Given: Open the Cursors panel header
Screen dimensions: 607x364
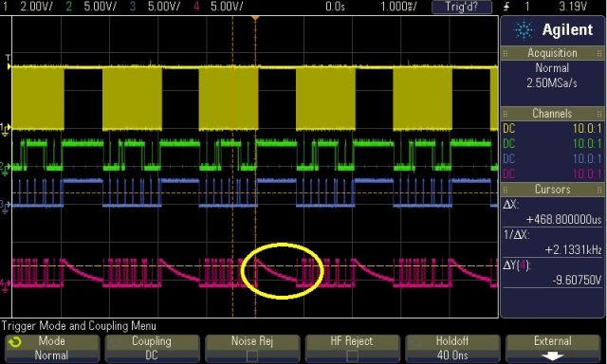Looking at the screenshot, I should tap(552, 190).
